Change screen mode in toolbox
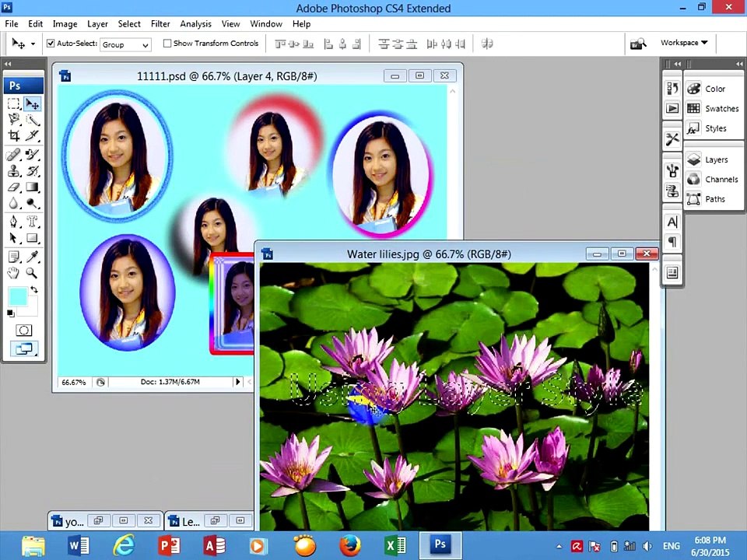Image resolution: width=747 pixels, height=560 pixels. coord(23,348)
